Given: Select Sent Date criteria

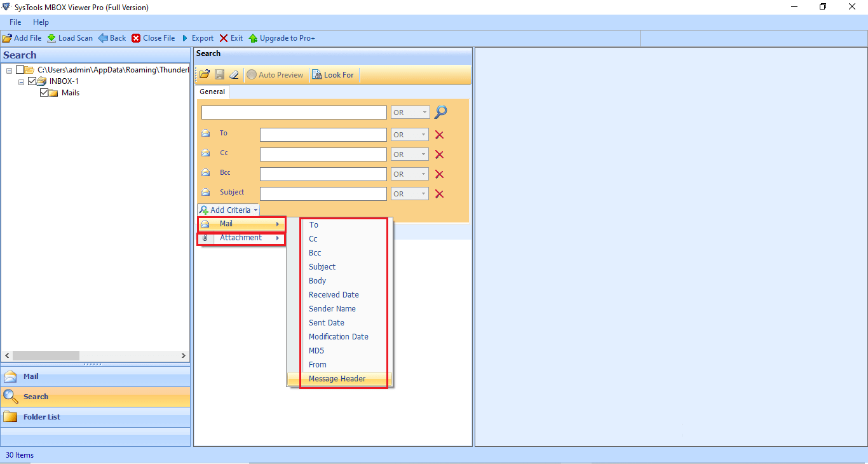Looking at the screenshot, I should pyautogui.click(x=327, y=323).
